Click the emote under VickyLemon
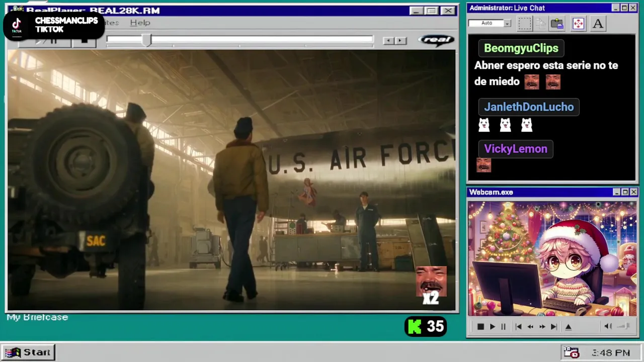 click(484, 165)
